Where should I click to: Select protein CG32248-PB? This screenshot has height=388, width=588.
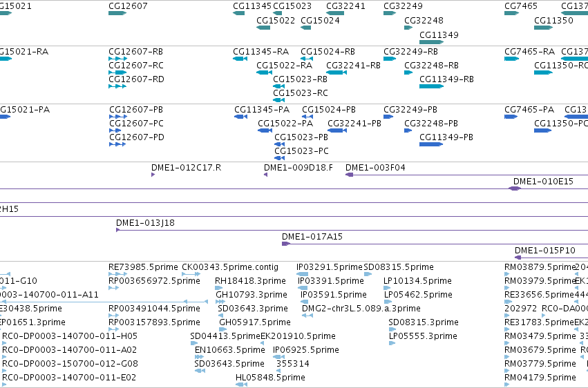coord(431,123)
